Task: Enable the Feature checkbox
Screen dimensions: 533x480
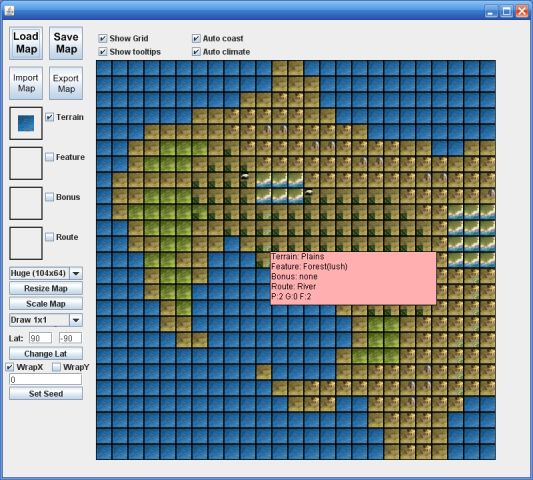Action: (x=50, y=157)
